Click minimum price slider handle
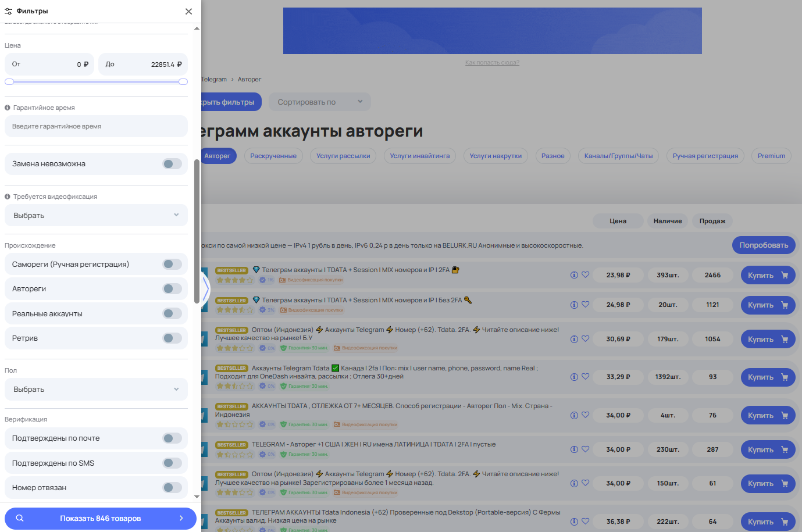Screen dimensions: 802x532 9,82
